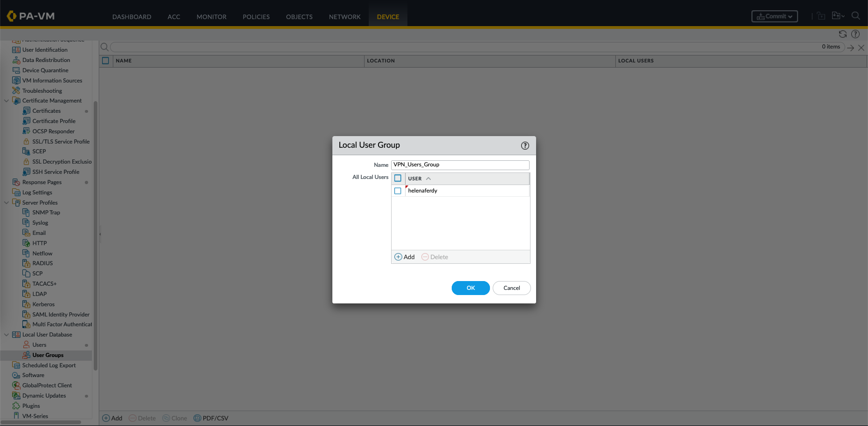Toggle the select-all USER header checkbox
Screen dimensions: 868x426
pos(398,178)
